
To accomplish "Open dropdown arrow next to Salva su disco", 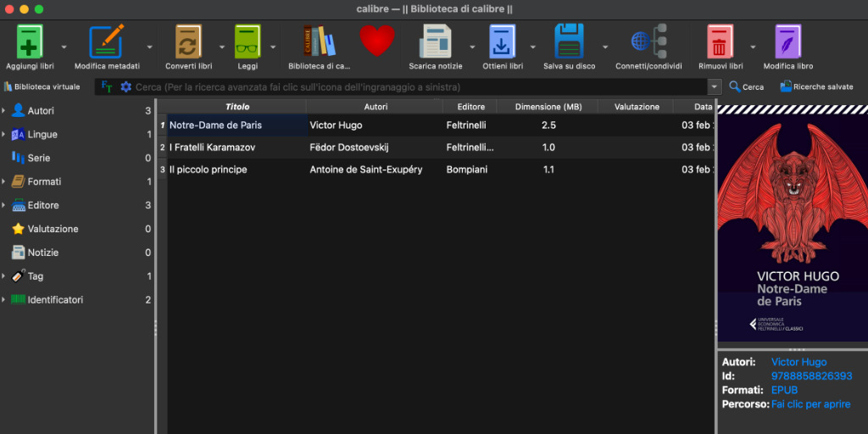I will pos(605,47).
